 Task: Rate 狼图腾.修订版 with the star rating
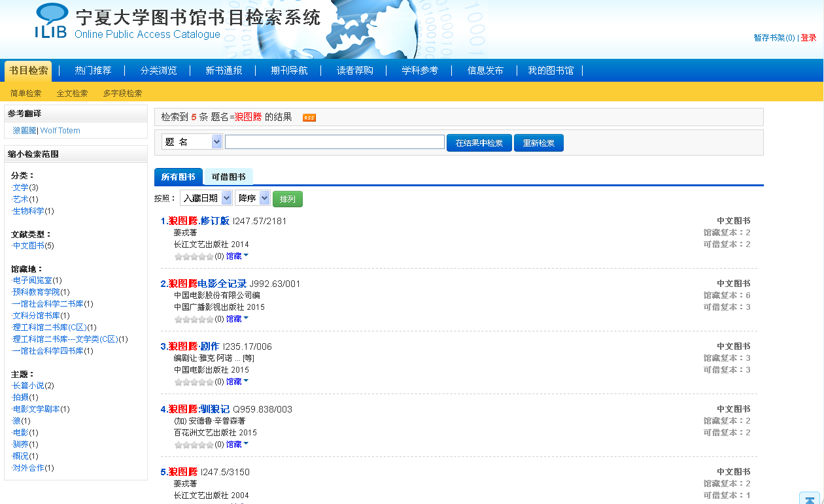click(x=194, y=256)
